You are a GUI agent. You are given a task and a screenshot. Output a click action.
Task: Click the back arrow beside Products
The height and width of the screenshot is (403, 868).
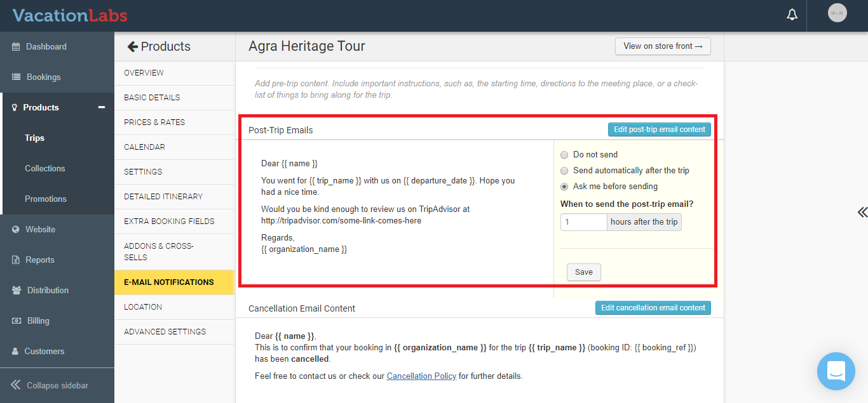tap(132, 46)
